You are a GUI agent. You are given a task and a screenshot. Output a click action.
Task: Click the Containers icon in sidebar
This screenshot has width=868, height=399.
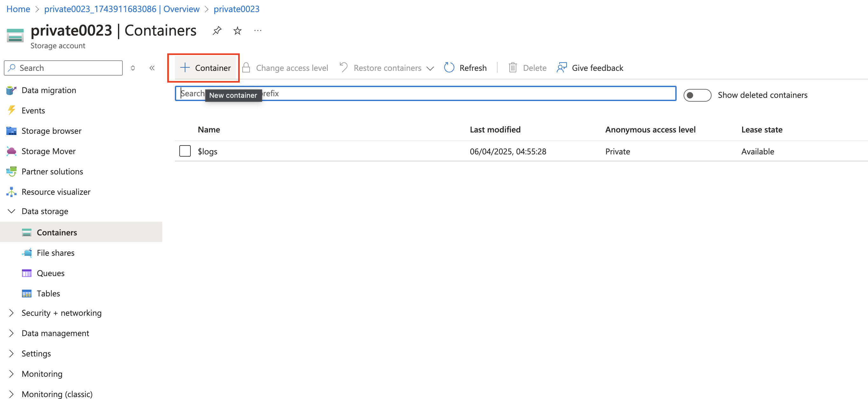pyautogui.click(x=27, y=232)
